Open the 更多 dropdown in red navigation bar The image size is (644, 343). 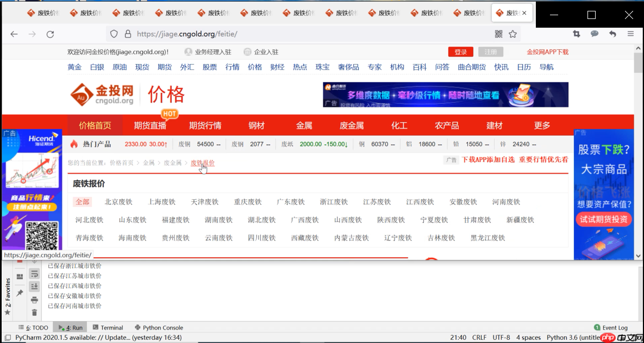541,125
